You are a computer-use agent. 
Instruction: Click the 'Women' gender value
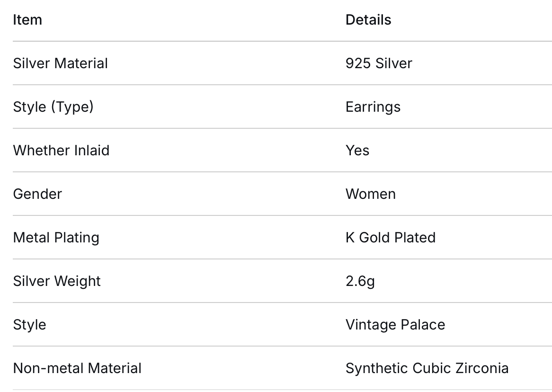tap(371, 194)
